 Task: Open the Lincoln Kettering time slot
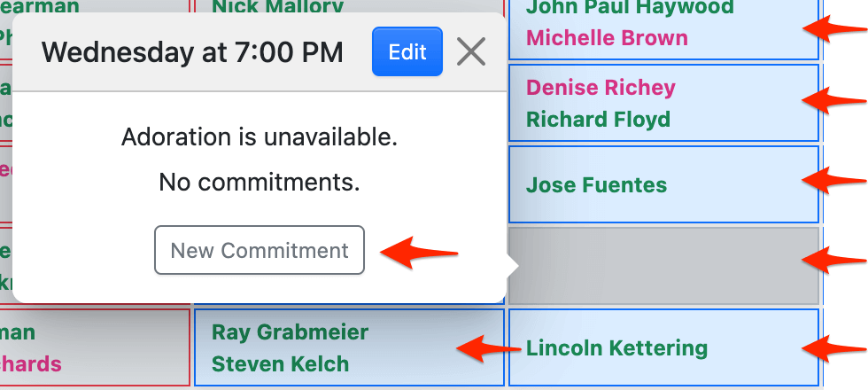616,348
